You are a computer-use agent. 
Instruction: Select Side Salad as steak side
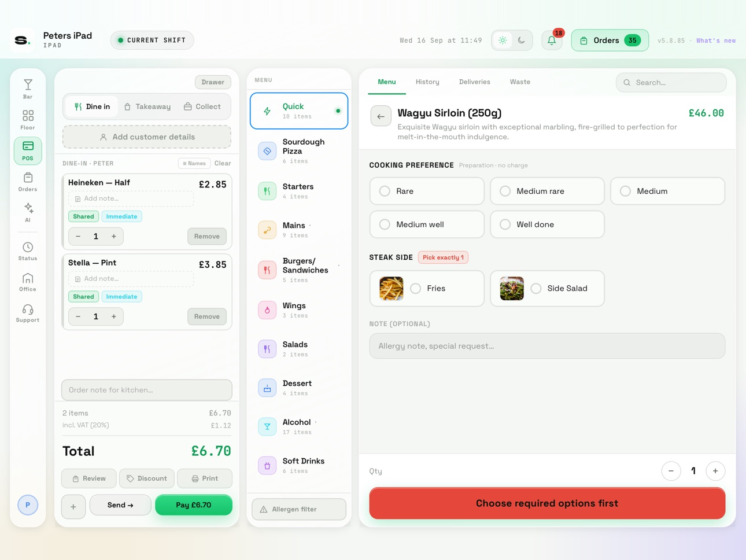[x=547, y=288]
